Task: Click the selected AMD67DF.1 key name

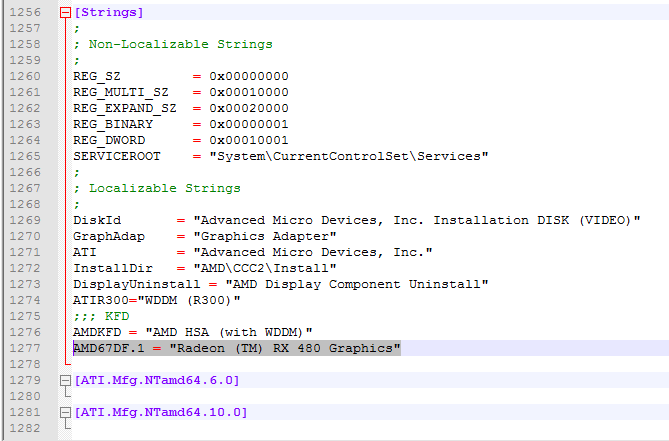Action: tap(109, 348)
